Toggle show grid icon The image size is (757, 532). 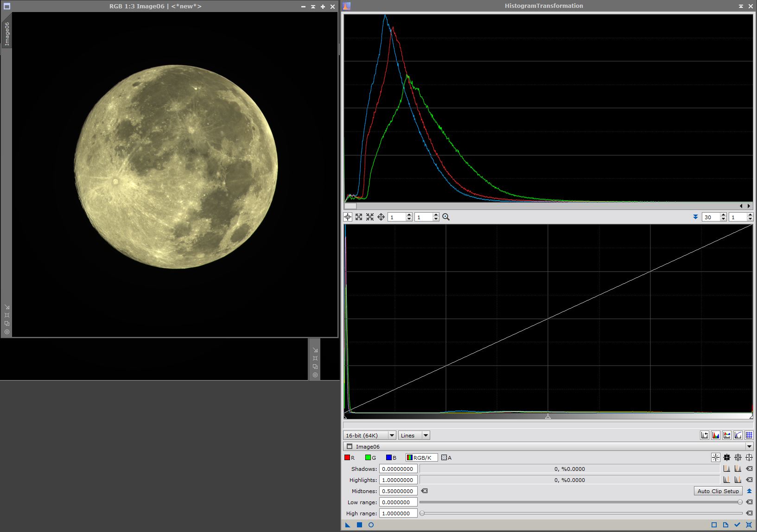[749, 435]
